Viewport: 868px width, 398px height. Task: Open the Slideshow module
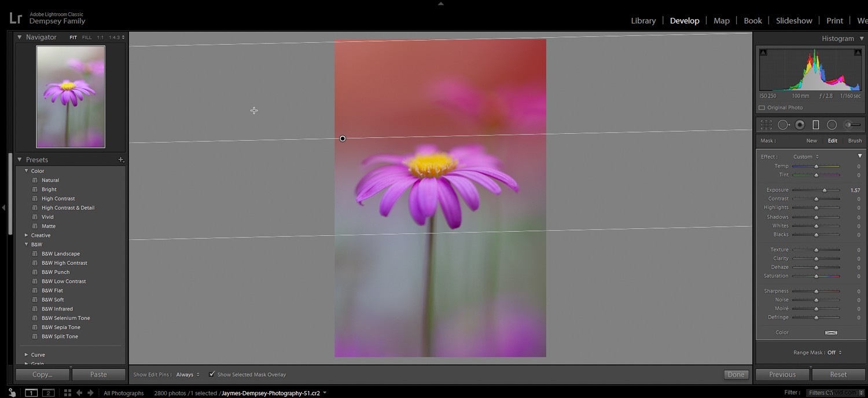(x=793, y=20)
